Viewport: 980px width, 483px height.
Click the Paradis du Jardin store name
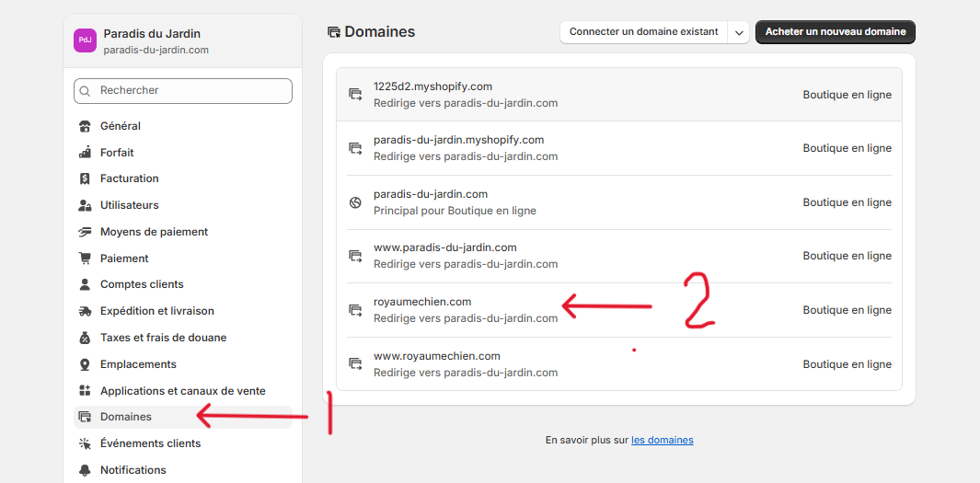[152, 34]
